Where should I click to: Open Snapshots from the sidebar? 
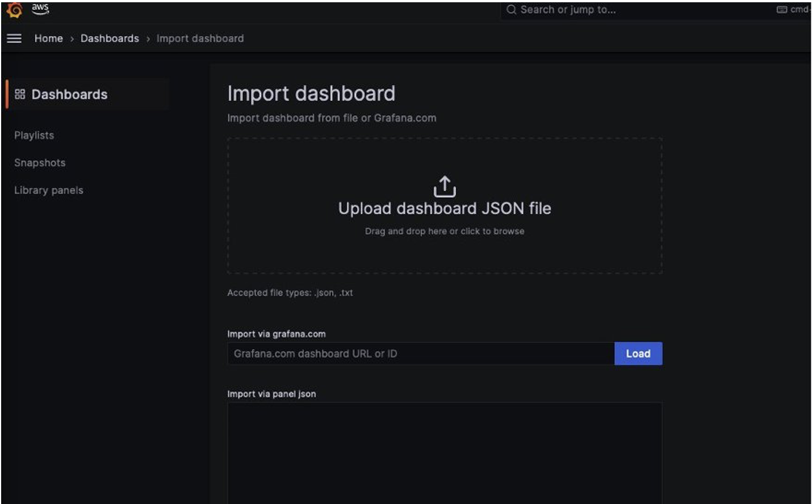tap(40, 163)
